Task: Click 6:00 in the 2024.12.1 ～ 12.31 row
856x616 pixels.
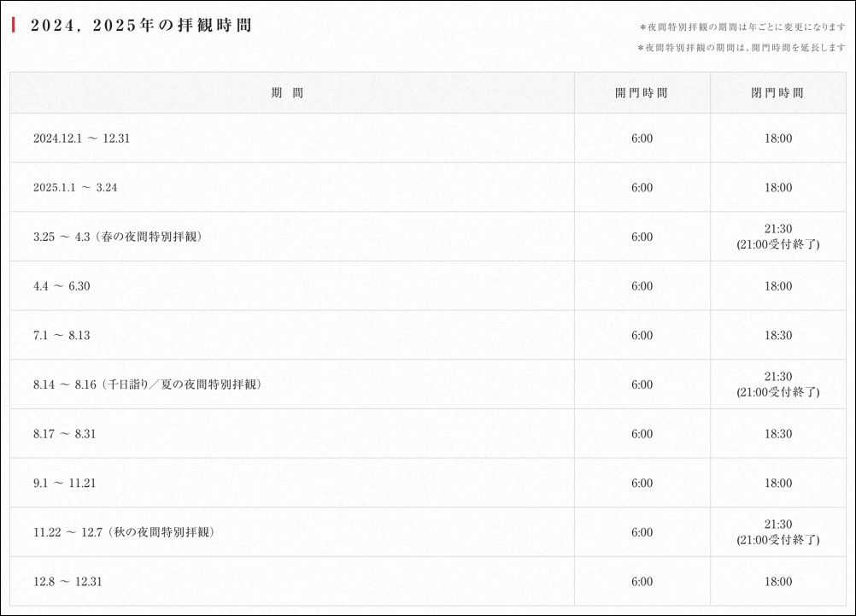Action: [642, 138]
